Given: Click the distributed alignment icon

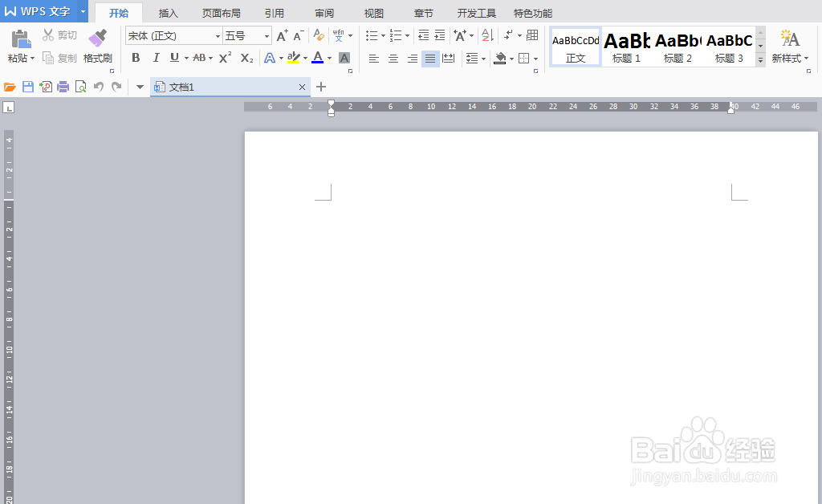Looking at the screenshot, I should [x=448, y=58].
